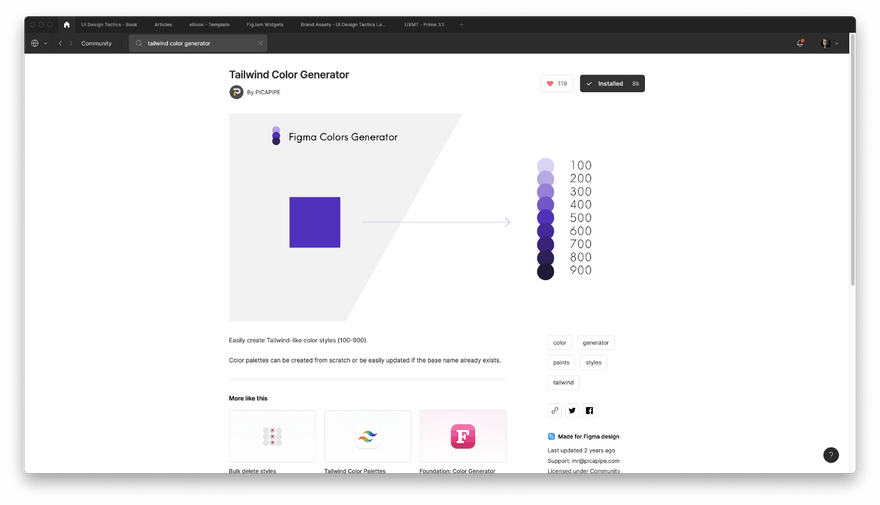Screen dimensions: 880x505
Task: Select the styles tag
Action: (593, 362)
